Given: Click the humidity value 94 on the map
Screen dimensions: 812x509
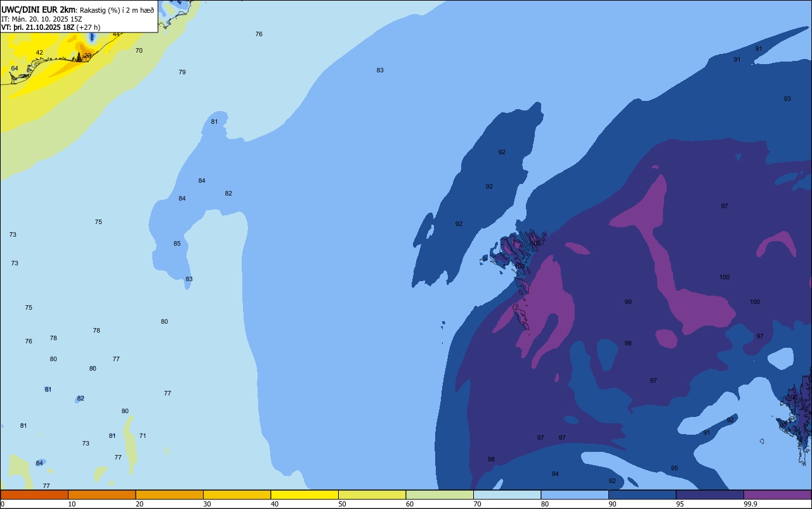Looking at the screenshot, I should coord(555,474).
